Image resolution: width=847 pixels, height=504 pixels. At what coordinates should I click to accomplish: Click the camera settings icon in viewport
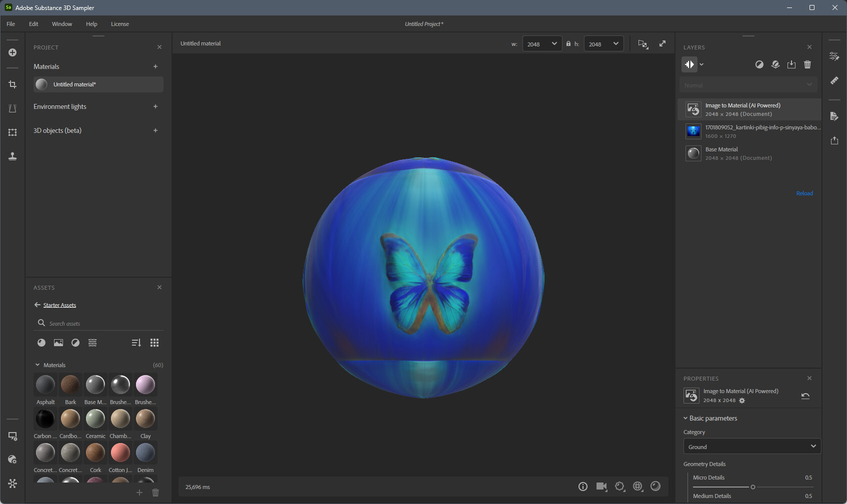(x=601, y=487)
